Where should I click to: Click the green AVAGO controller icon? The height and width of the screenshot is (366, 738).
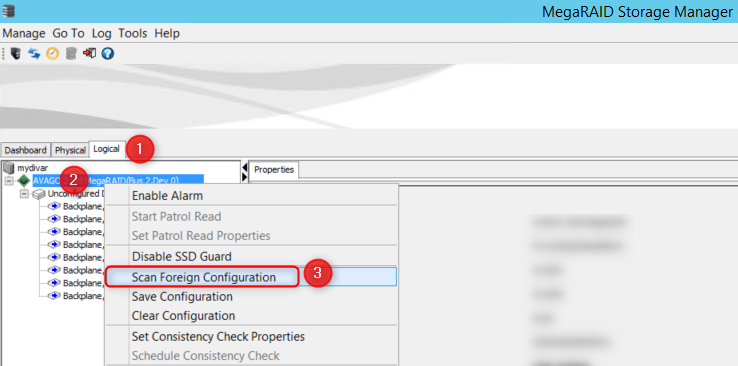24,181
